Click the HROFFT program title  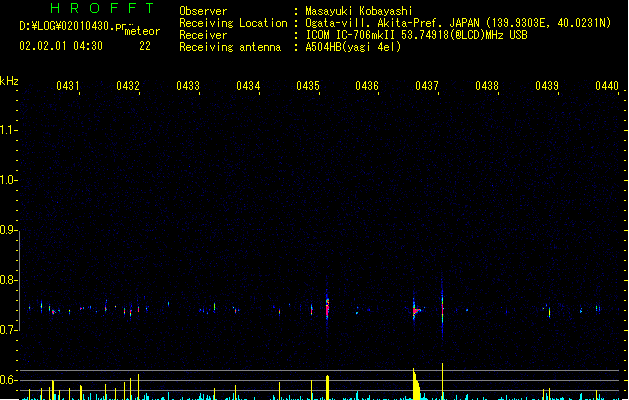[102, 8]
